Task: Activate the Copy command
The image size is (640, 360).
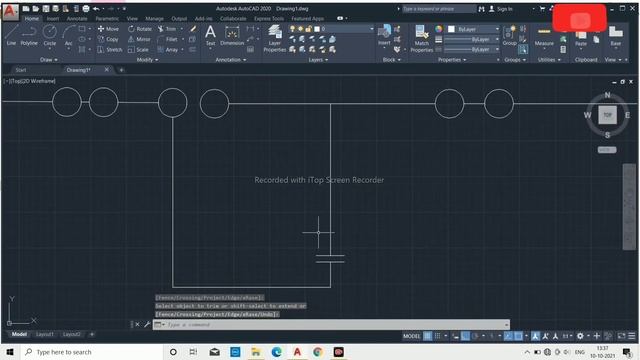Action: pyautogui.click(x=108, y=39)
